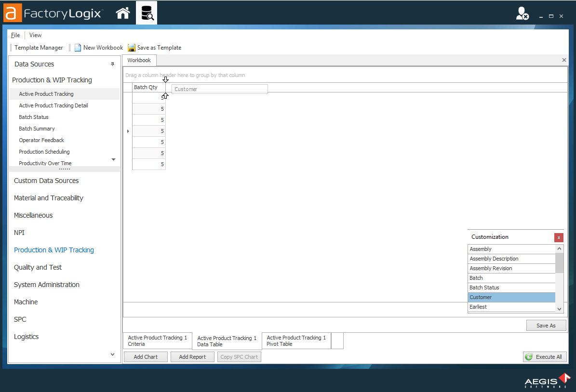Click the Save as Template disk icon
The width and height of the screenshot is (576, 392).
click(x=131, y=47)
